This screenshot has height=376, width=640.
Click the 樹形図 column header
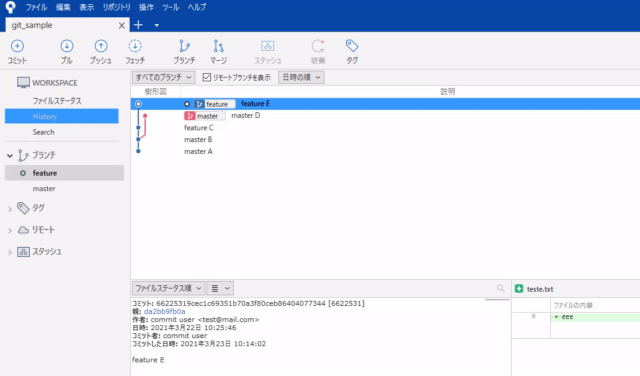tap(156, 91)
